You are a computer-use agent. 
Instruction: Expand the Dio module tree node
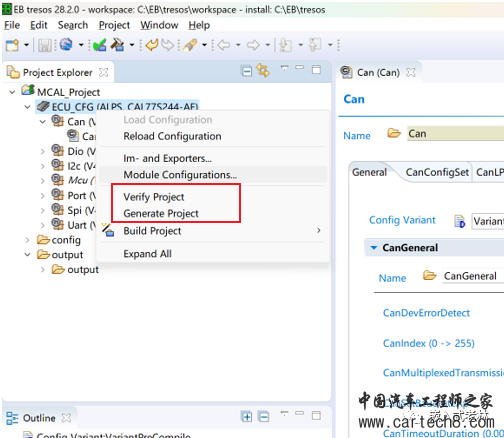tap(43, 152)
